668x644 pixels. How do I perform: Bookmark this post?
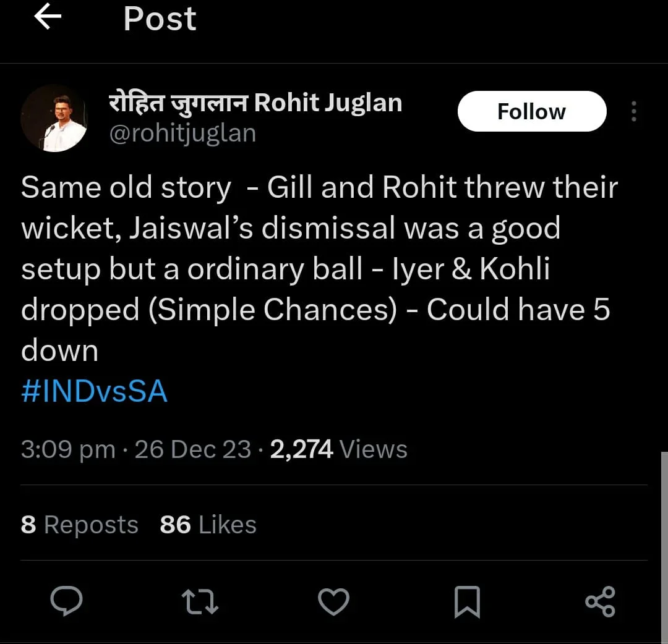click(x=467, y=601)
